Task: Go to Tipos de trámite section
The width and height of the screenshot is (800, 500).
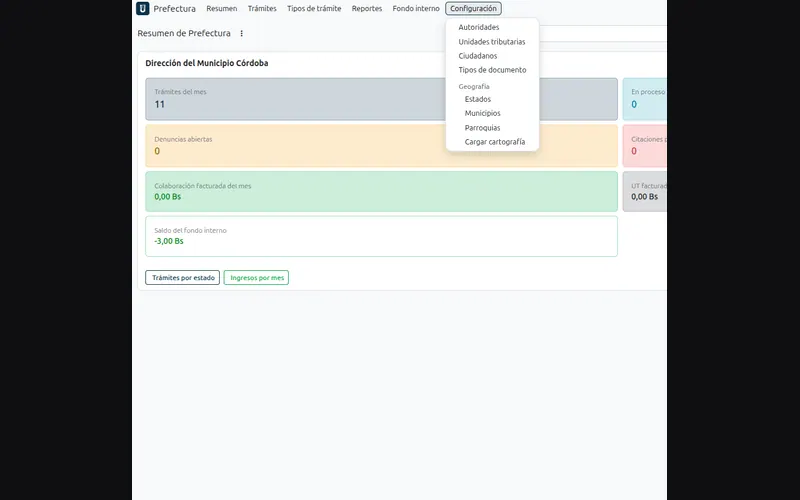Action: pos(314,8)
